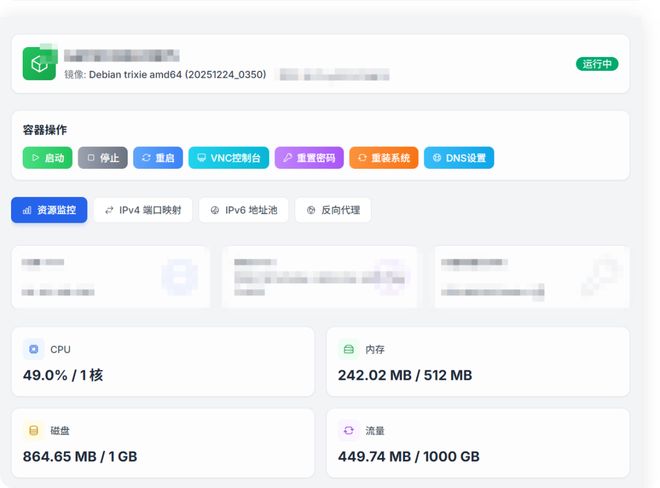This screenshot has height=488, width=660.
Task: Click the 磁盘 label text
Action: [60, 431]
